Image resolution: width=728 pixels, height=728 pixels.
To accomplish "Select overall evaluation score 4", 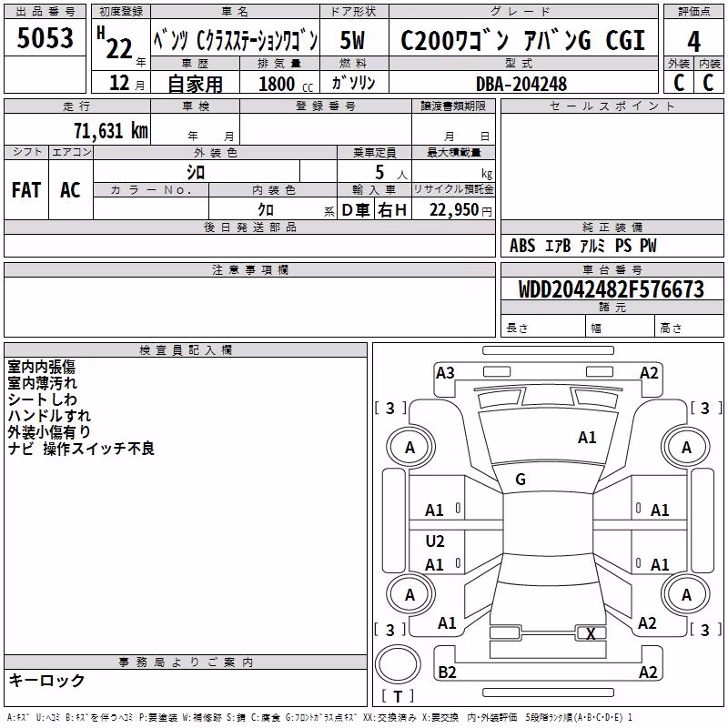I will (x=693, y=41).
